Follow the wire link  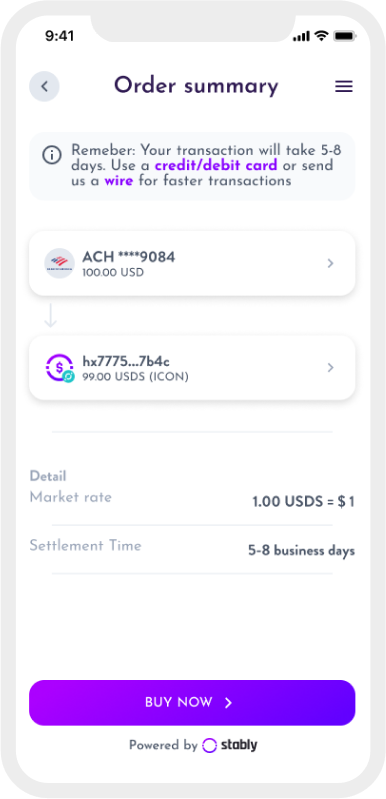(x=119, y=181)
